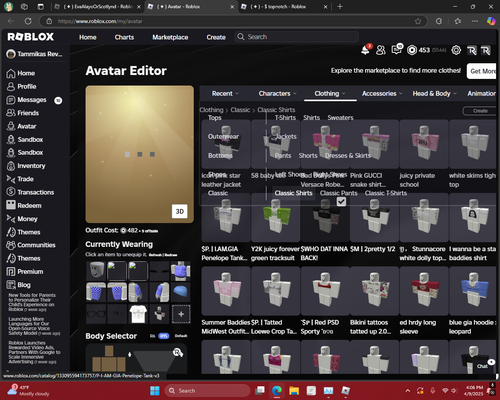Expand the Clothing dropdown tab
500x400 pixels.
click(x=330, y=94)
